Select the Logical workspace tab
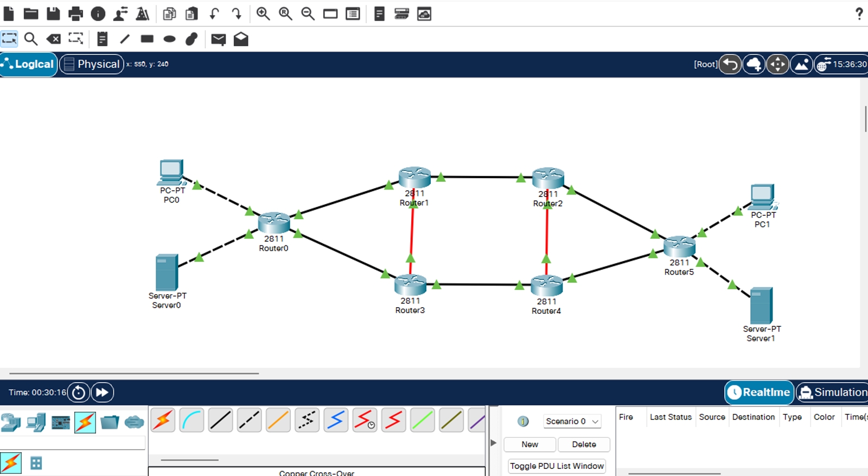 pyautogui.click(x=28, y=64)
